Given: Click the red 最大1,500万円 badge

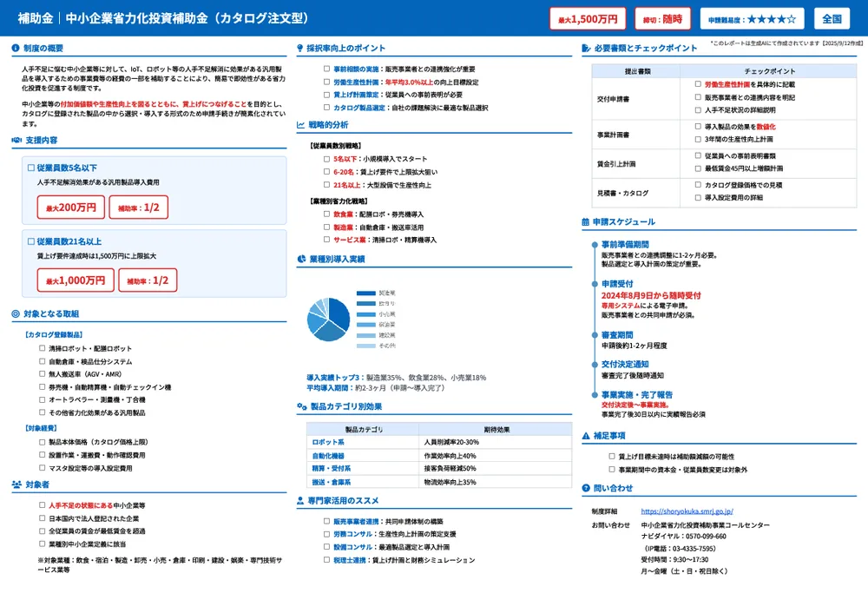Looking at the screenshot, I should pyautogui.click(x=589, y=17).
